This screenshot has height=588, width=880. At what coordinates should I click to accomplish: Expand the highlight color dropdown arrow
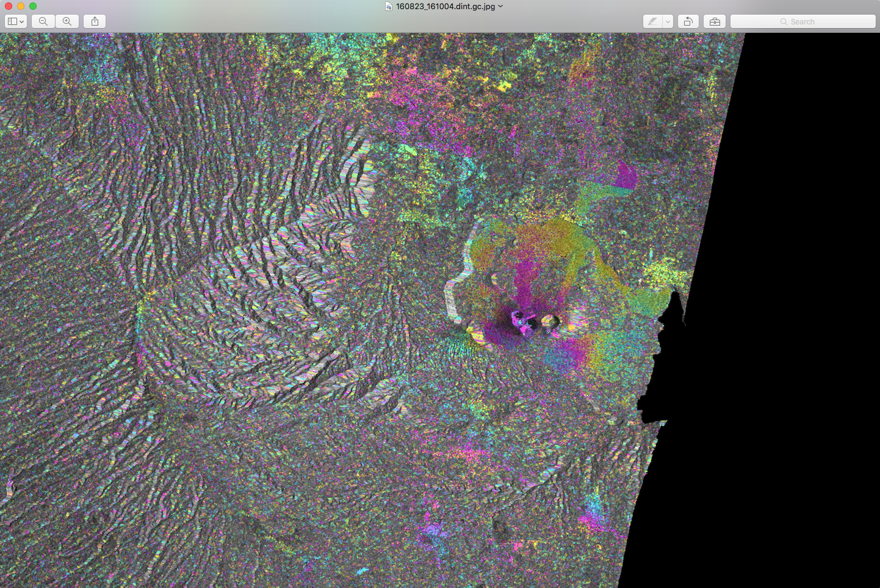668,21
